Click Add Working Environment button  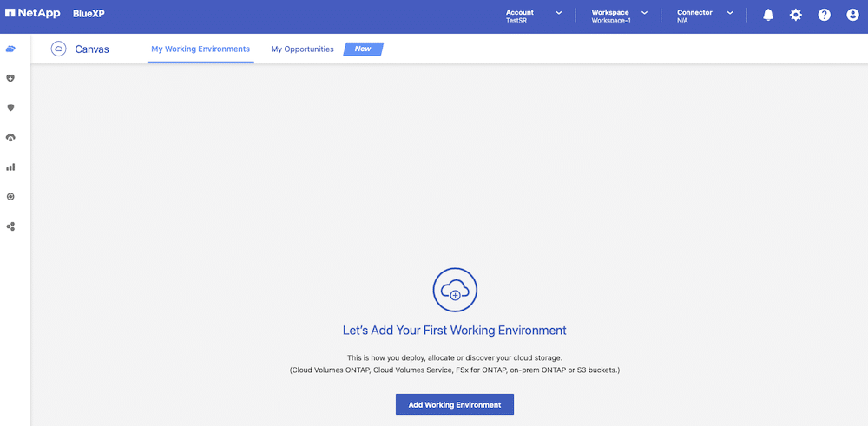point(455,404)
